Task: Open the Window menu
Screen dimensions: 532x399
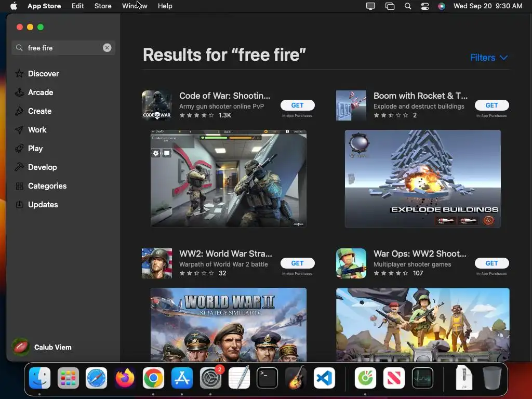Action: click(x=135, y=6)
